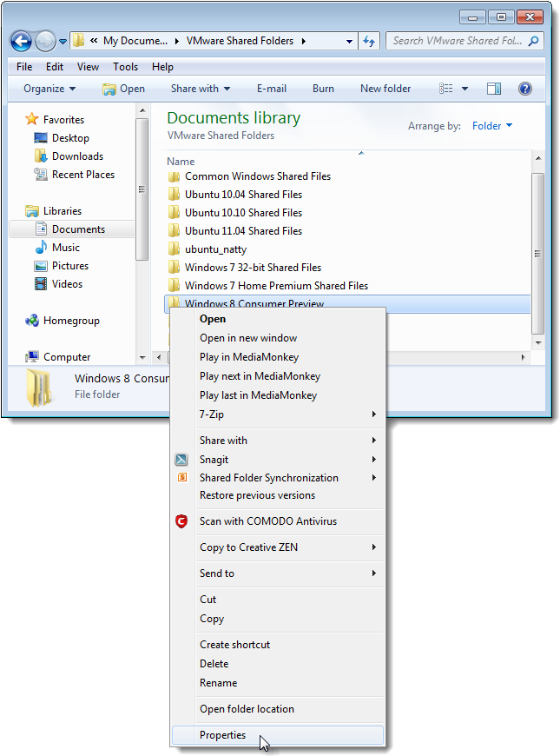Open the Tools menu
The width and height of the screenshot is (560, 756).
tap(125, 67)
